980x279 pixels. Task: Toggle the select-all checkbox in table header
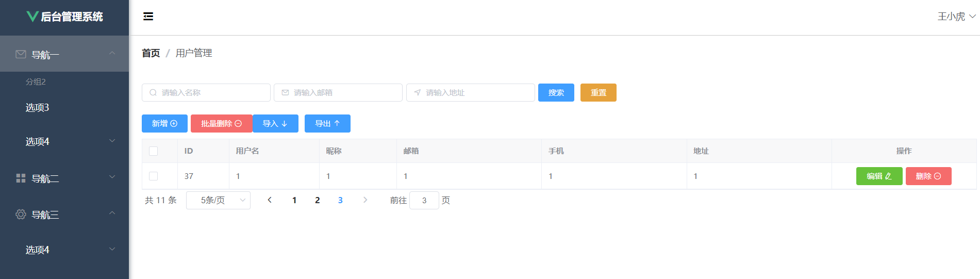pyautogui.click(x=153, y=151)
